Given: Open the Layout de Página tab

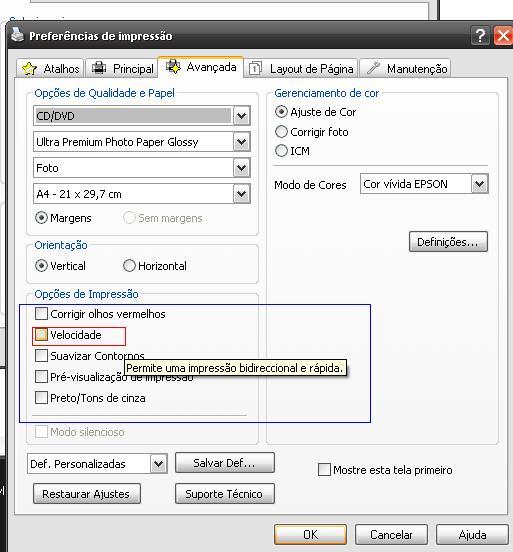Looking at the screenshot, I should (x=301, y=68).
